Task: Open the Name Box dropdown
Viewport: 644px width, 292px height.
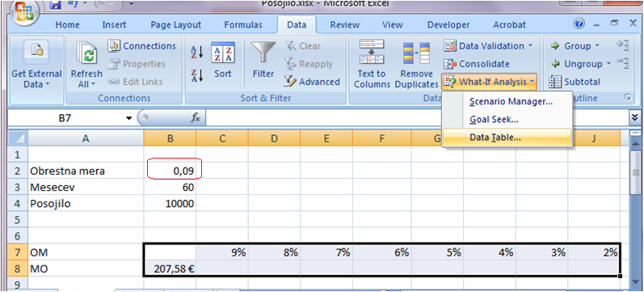Action: tap(129, 118)
